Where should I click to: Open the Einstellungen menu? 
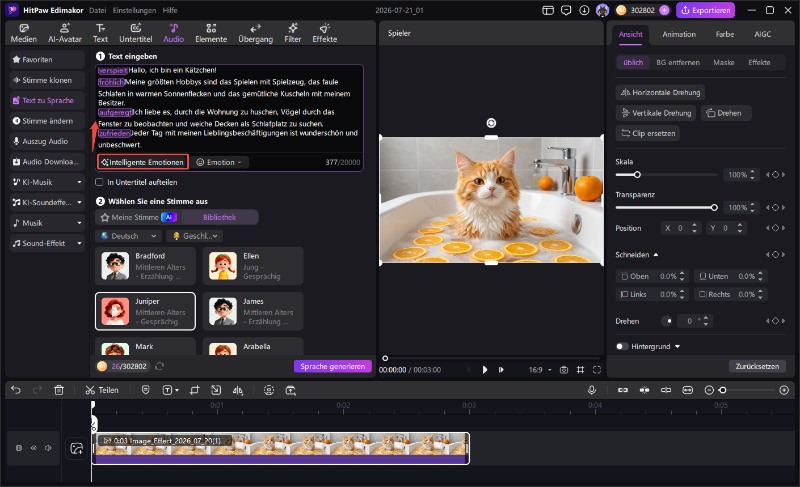pyautogui.click(x=134, y=10)
